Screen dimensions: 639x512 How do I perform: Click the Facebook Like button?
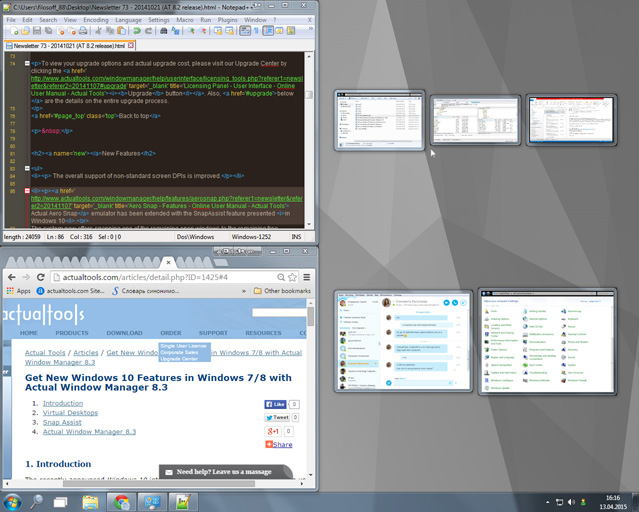275,404
